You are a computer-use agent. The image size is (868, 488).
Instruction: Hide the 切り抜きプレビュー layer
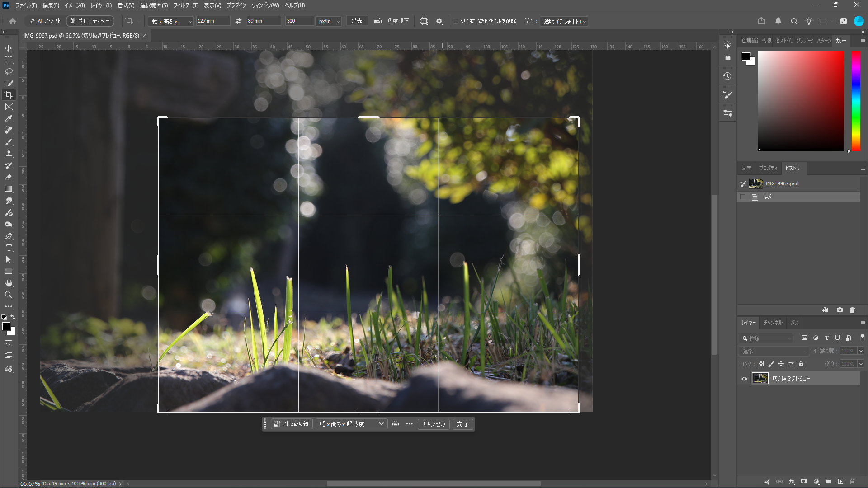click(744, 379)
